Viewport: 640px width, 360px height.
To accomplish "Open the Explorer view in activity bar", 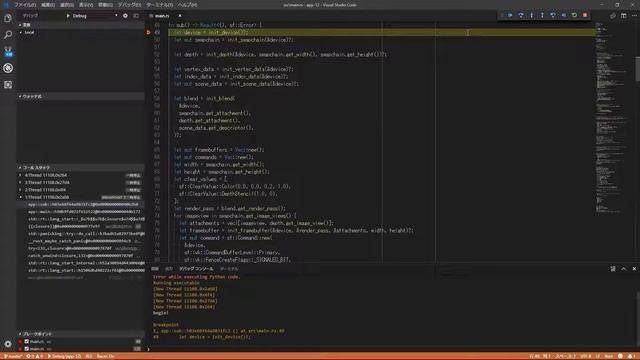I will [x=8, y=18].
